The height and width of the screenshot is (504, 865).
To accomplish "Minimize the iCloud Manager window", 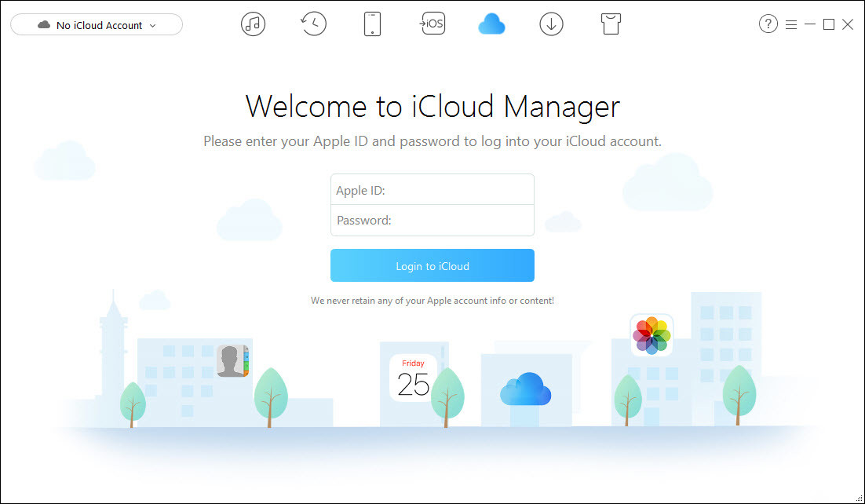I will (x=810, y=24).
